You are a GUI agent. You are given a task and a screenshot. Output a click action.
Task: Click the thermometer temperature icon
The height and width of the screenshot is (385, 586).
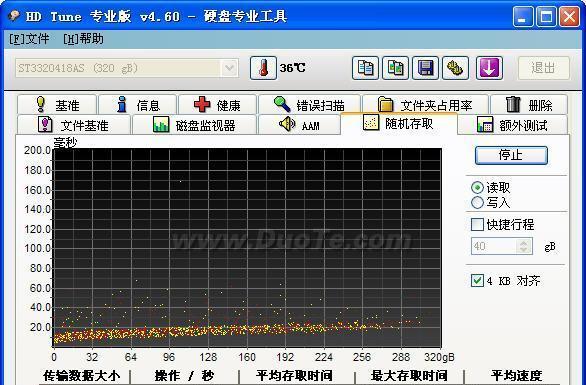tap(263, 68)
